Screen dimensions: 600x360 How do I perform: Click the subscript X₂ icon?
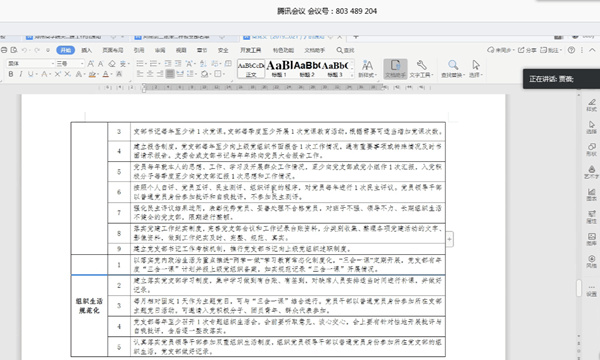(x=67, y=74)
